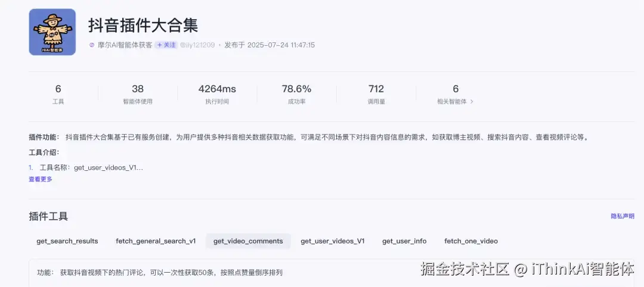Click the chevron next to 相关智能体
This screenshot has width=644, height=287.
(x=472, y=102)
